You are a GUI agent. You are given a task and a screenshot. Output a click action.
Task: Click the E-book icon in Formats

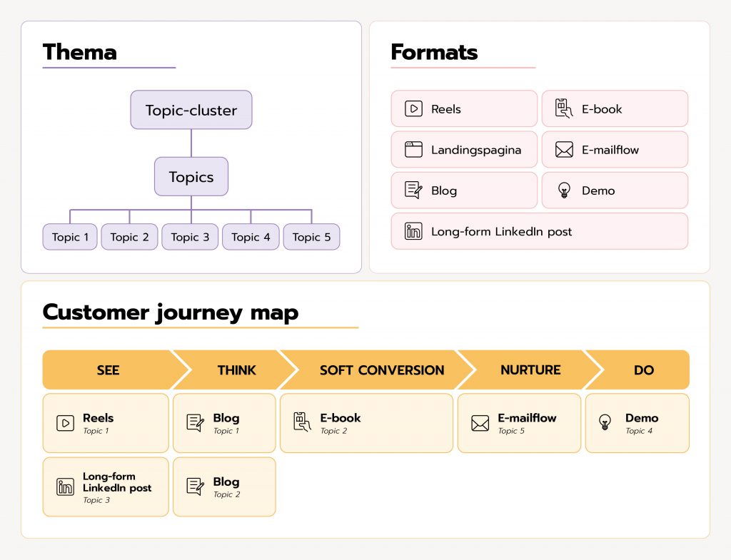[x=564, y=108]
